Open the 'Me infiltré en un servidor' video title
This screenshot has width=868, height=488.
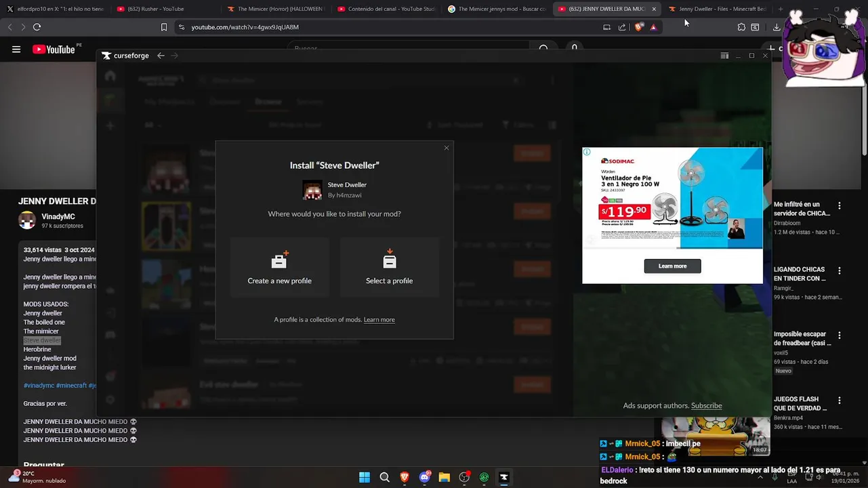point(802,209)
